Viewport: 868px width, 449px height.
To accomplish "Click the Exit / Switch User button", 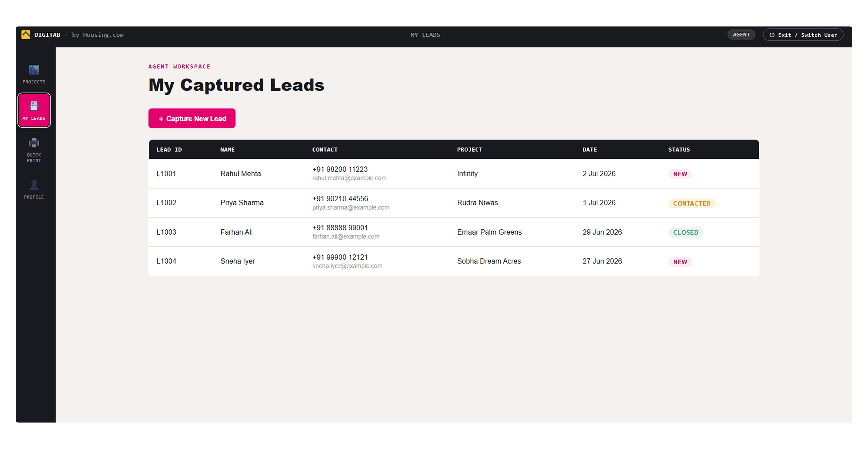I will (x=803, y=35).
